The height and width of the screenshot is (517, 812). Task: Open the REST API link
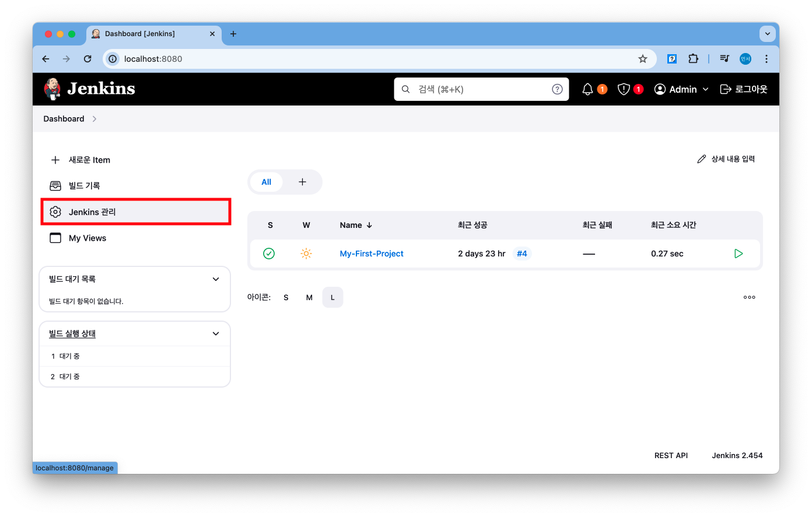click(x=671, y=456)
